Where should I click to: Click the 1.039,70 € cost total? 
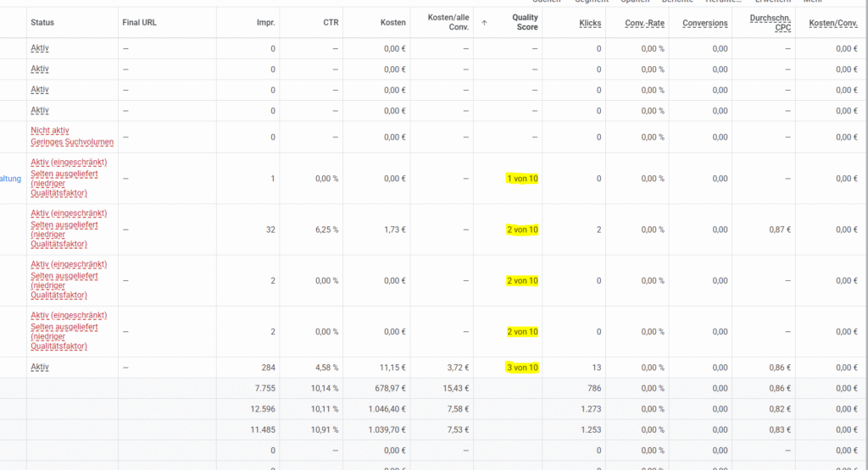click(387, 429)
